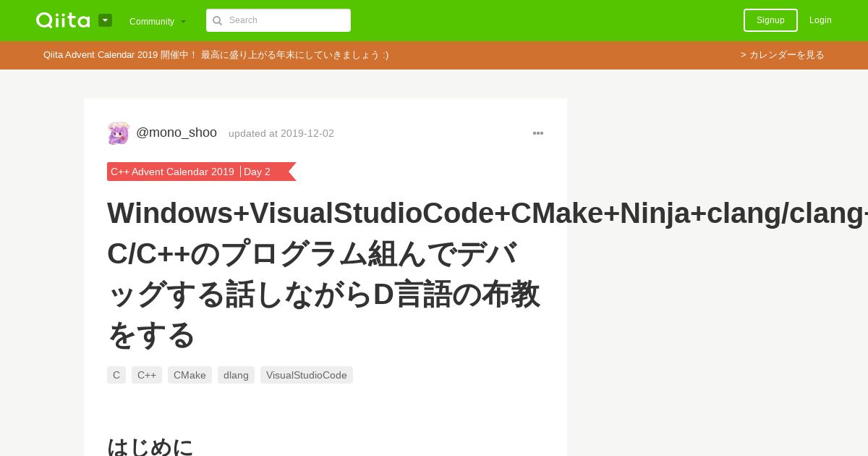Select the dlang tag
Screen dimensions: 868x456
click(x=236, y=375)
